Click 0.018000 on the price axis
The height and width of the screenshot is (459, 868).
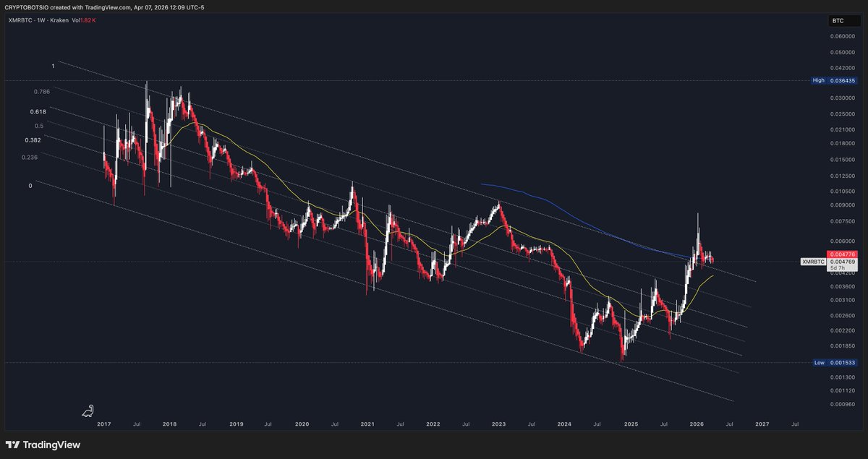[841, 143]
